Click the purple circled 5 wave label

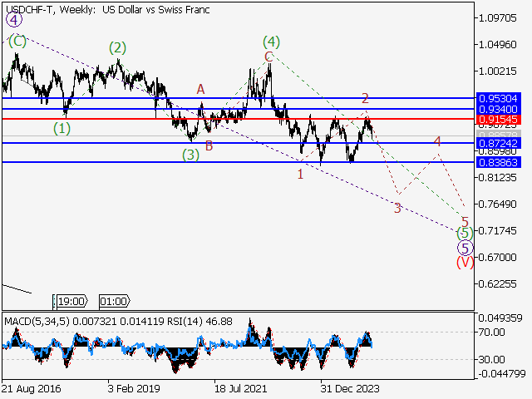(465, 248)
